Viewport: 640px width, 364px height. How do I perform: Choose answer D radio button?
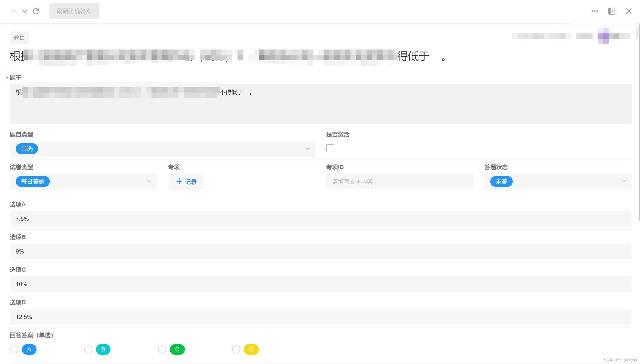coord(236,349)
